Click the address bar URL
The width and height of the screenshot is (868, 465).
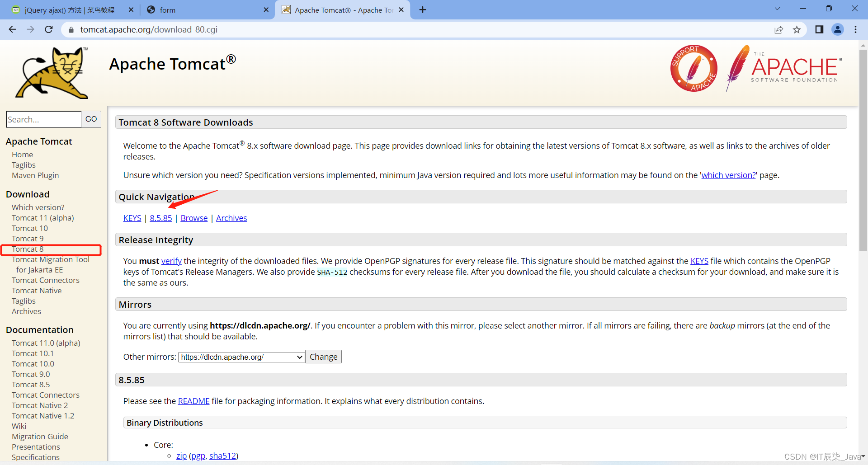click(x=149, y=29)
